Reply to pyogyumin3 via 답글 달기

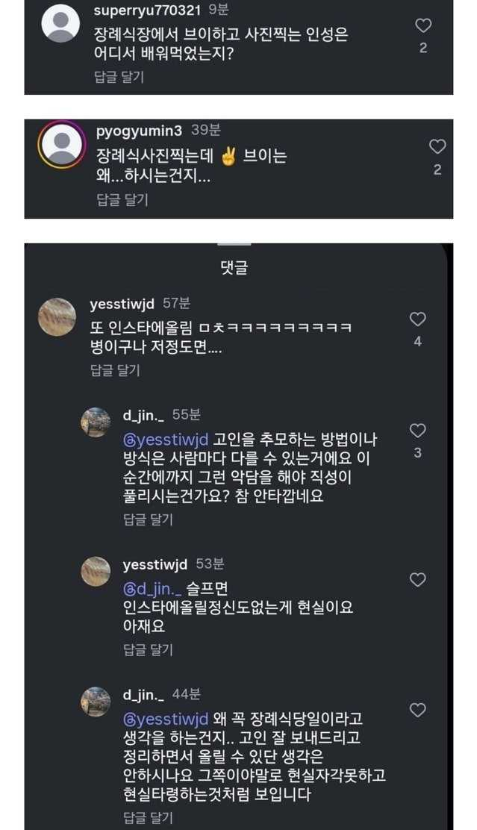(122, 200)
